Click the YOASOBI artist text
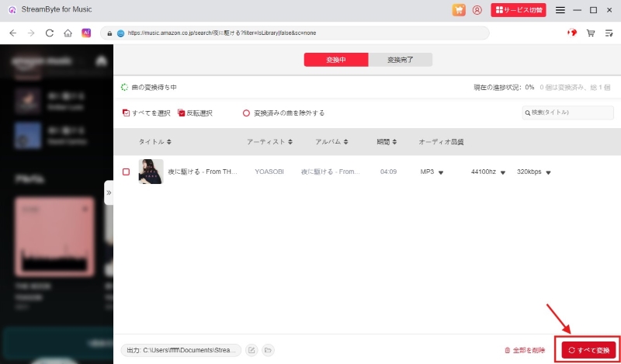621x364 pixels. (x=269, y=172)
